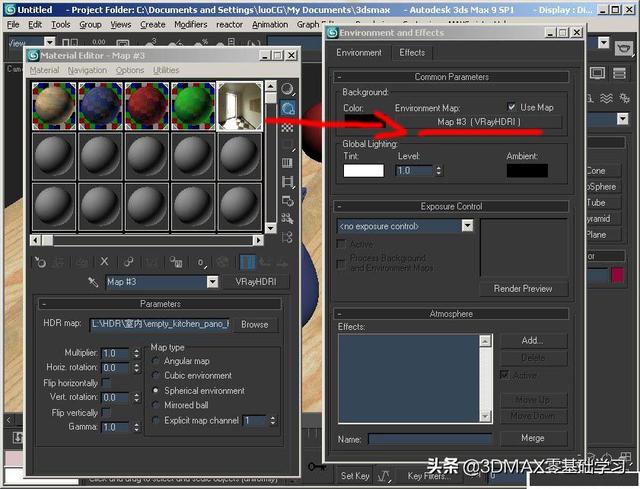640x489 pixels.
Task: Select Cubic environment radio button
Action: (x=156, y=376)
